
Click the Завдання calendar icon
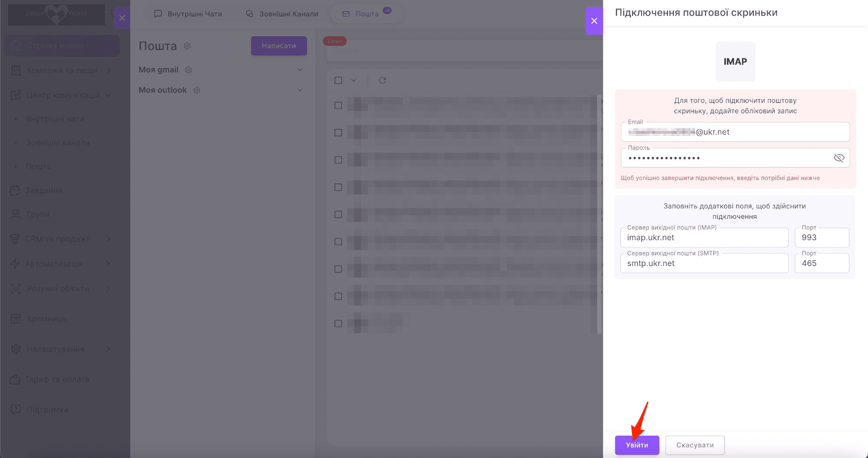pyautogui.click(x=15, y=191)
